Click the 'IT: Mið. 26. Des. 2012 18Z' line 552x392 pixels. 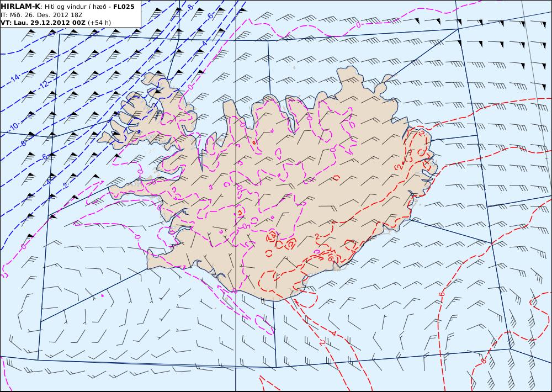[41, 15]
